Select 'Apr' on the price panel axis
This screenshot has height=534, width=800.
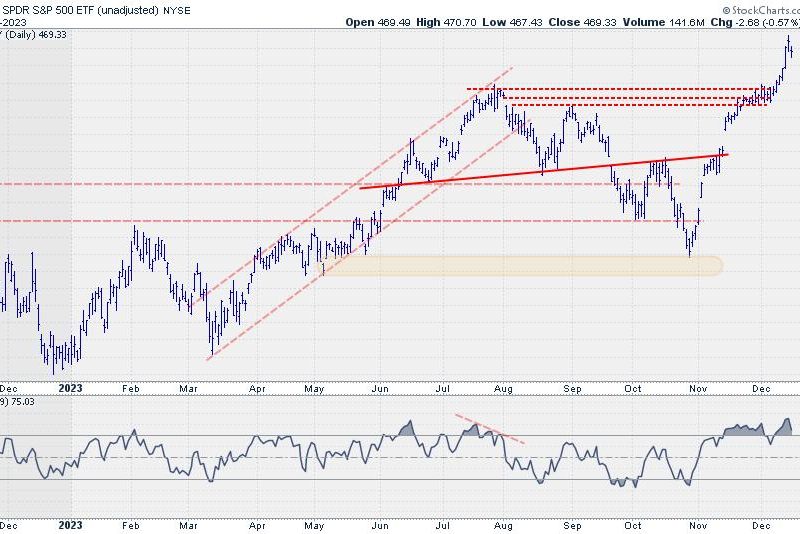257,389
